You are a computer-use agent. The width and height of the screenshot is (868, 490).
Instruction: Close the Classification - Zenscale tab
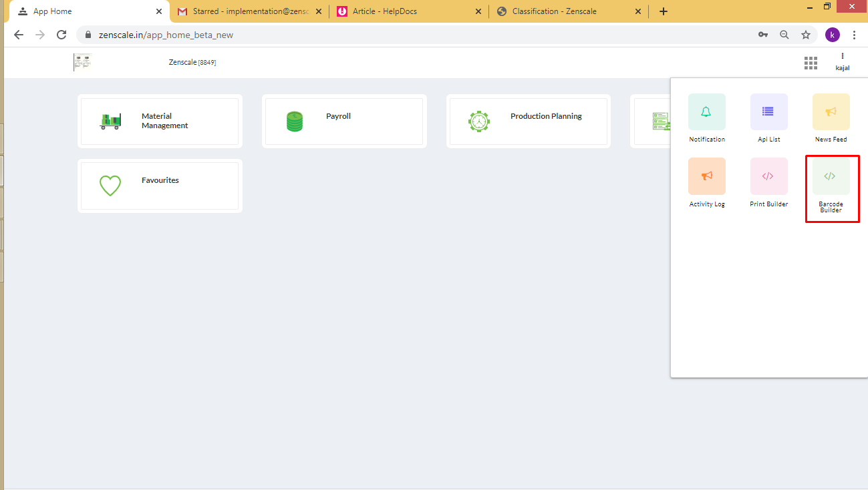coord(638,11)
